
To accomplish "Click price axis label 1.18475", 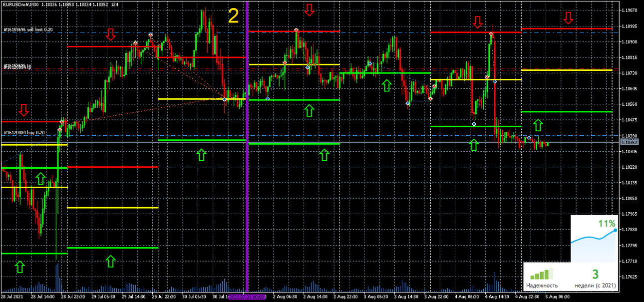I will click(x=629, y=120).
